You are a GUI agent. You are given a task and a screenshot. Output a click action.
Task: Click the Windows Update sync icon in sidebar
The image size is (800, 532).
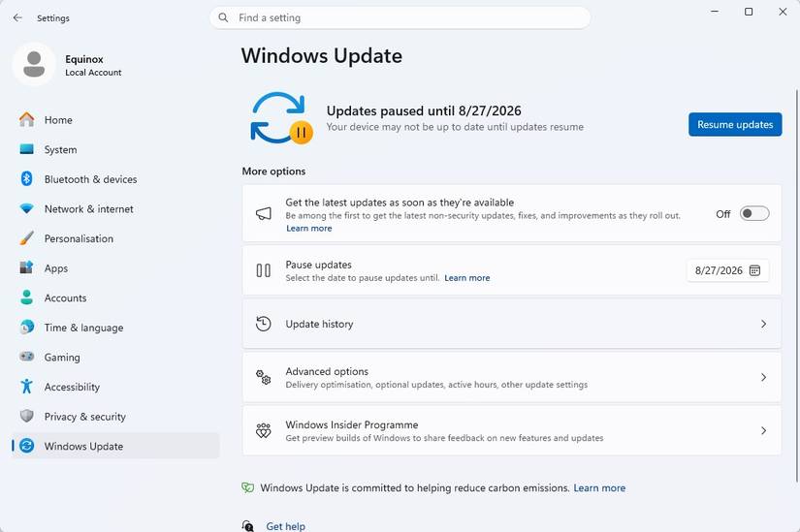26,446
